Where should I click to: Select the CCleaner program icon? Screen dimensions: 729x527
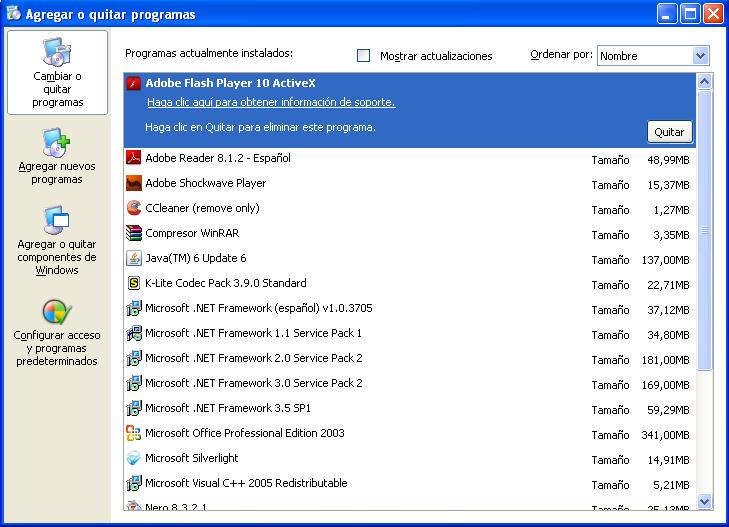[134, 208]
